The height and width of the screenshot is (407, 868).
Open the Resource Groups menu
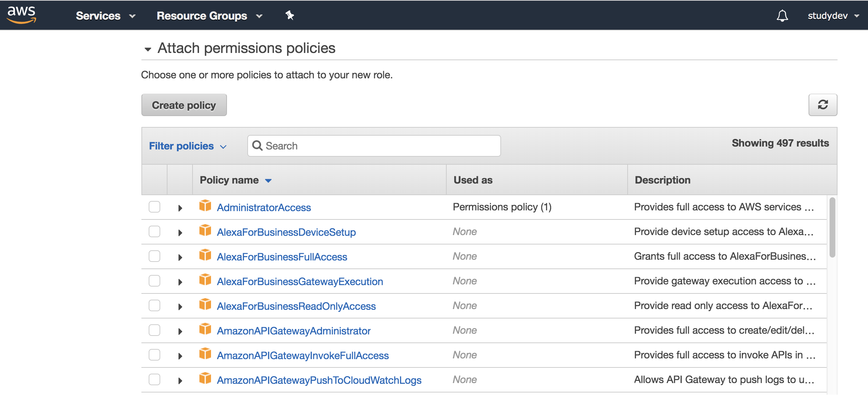(210, 16)
